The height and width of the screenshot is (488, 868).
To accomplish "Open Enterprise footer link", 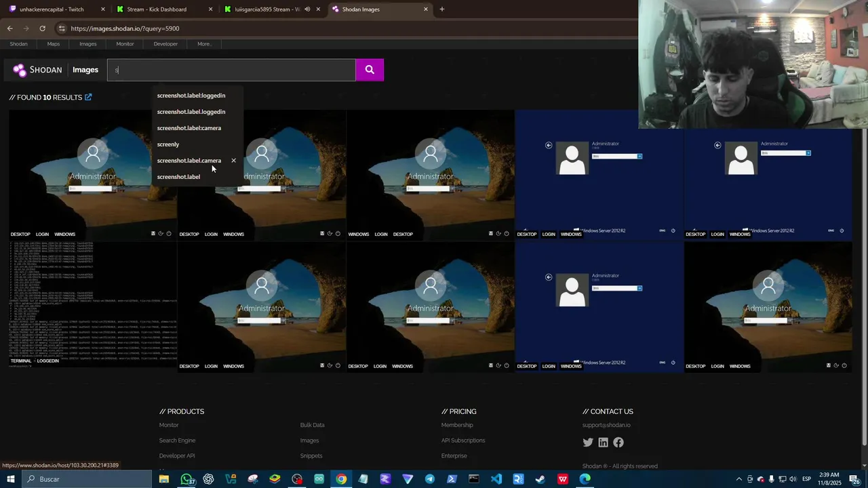I will (454, 456).
